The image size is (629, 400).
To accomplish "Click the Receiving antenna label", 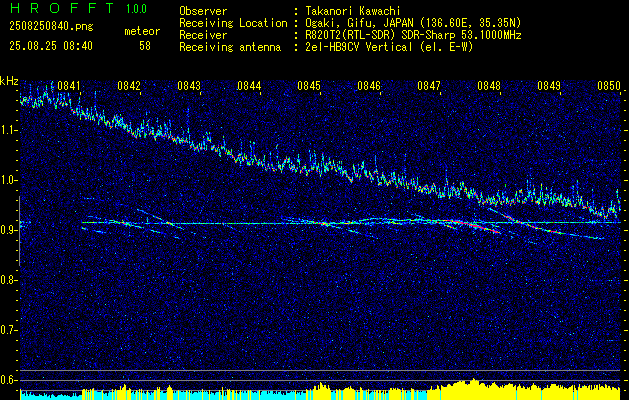I will click(x=230, y=47).
